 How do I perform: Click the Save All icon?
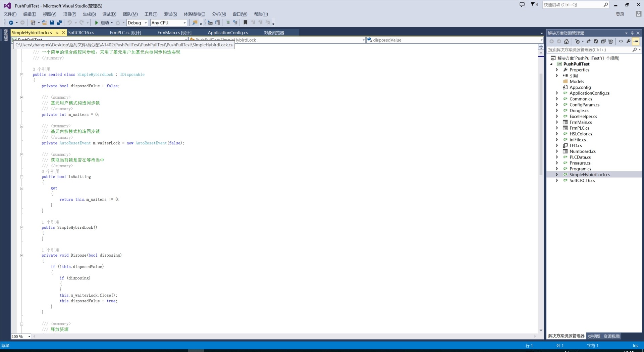click(59, 23)
